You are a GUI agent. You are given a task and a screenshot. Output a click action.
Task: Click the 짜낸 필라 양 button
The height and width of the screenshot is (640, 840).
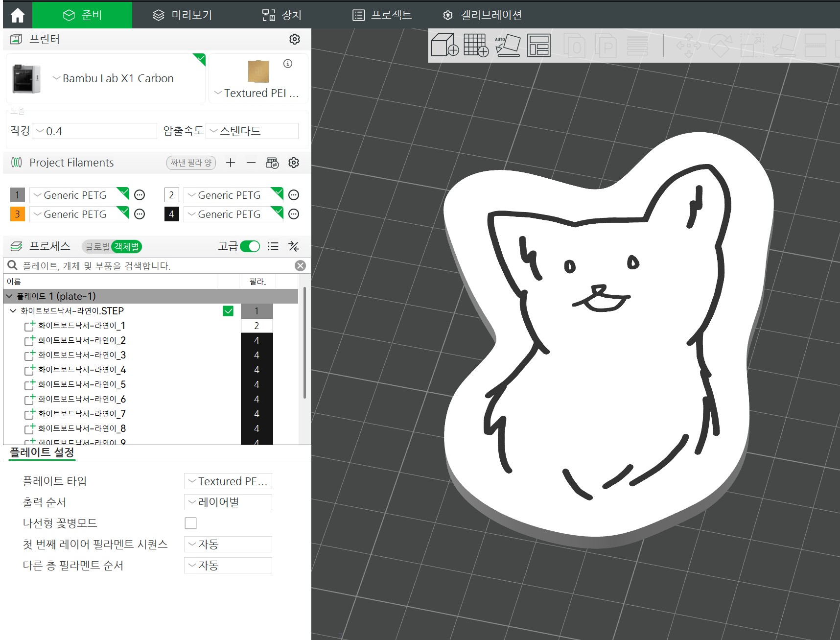tap(191, 163)
